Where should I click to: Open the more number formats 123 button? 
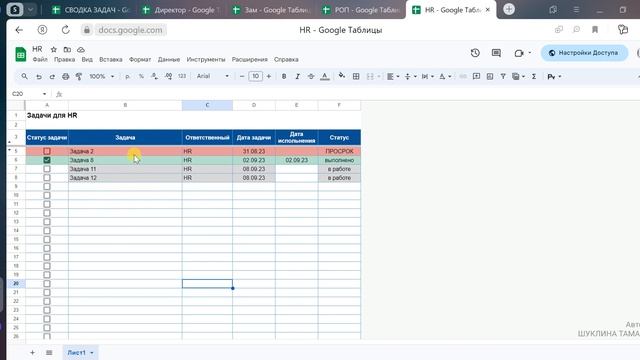(182, 76)
